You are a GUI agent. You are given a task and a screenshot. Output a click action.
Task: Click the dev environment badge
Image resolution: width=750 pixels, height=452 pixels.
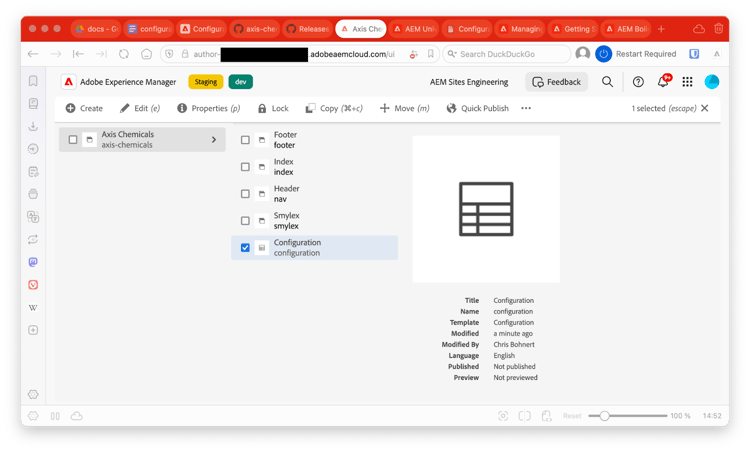pyautogui.click(x=241, y=82)
